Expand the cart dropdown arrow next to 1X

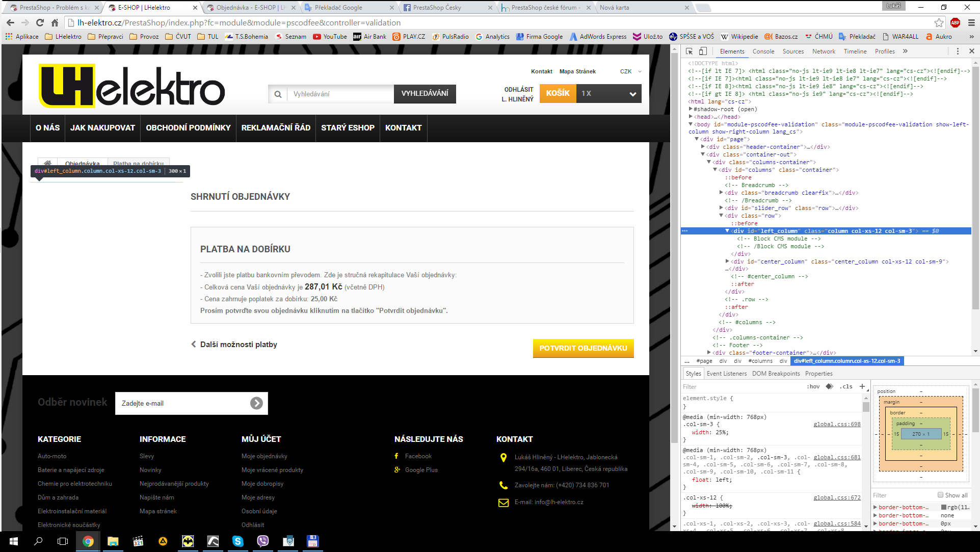(x=632, y=94)
